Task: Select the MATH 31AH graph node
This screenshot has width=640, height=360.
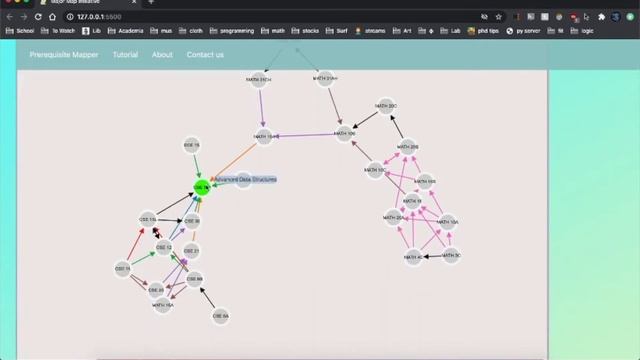Action: coord(325,78)
